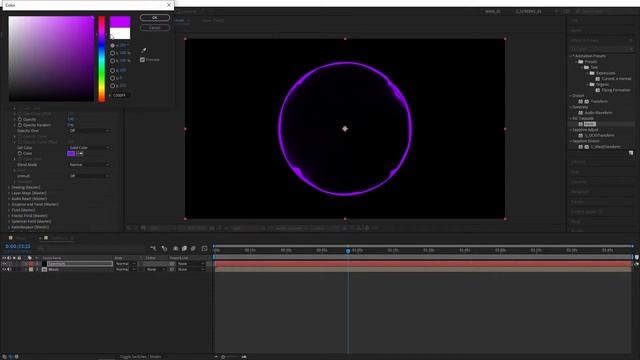The width and height of the screenshot is (640, 360).
Task: Expand the Fluid (Master) group
Action: point(9,210)
